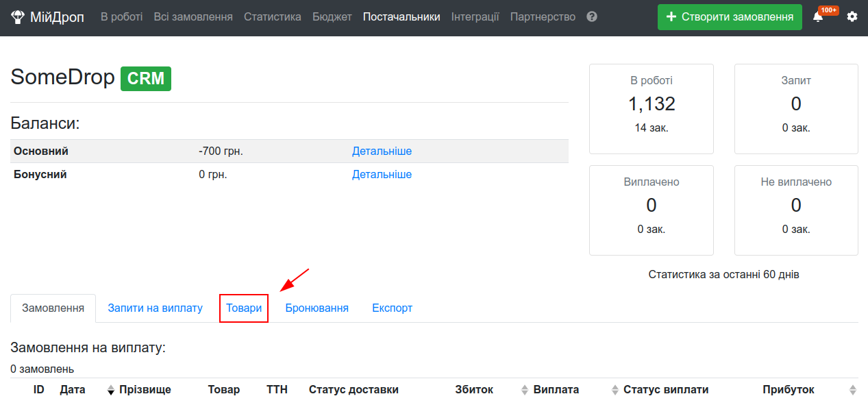Sort the Статус виплати column arrows
Image resolution: width=868 pixels, height=418 pixels.
pos(615,390)
